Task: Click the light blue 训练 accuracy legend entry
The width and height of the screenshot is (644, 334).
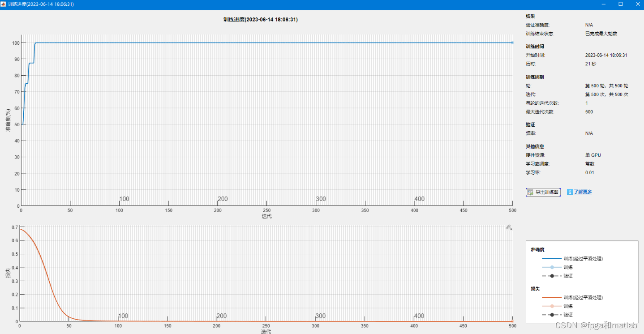Action: 568,267
